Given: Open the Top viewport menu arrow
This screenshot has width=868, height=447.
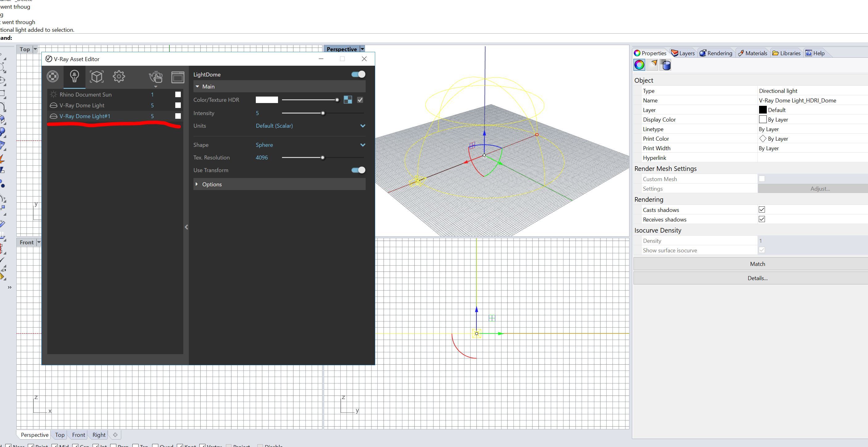Looking at the screenshot, I should pyautogui.click(x=35, y=49).
